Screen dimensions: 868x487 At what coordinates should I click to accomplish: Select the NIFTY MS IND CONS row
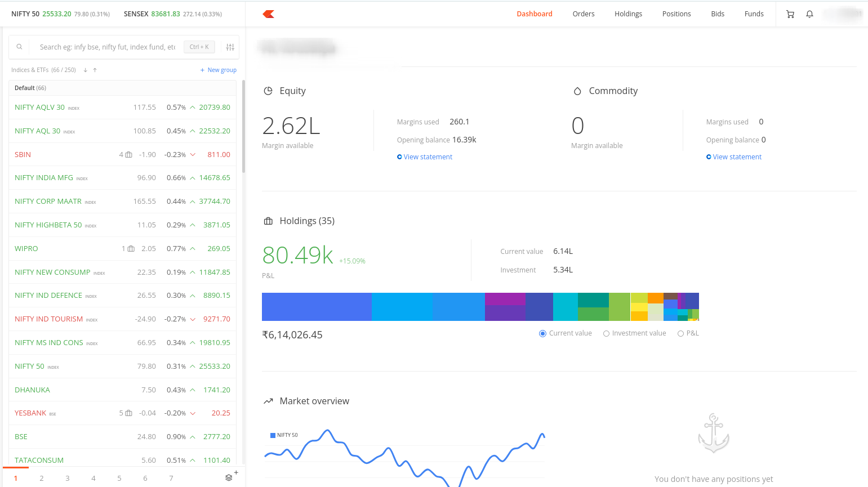point(122,343)
